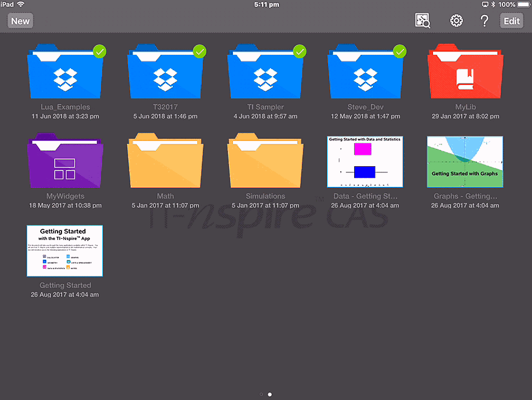Screen dimensions: 532x400
Task: Open help with the question mark icon
Action: pyautogui.click(x=484, y=21)
